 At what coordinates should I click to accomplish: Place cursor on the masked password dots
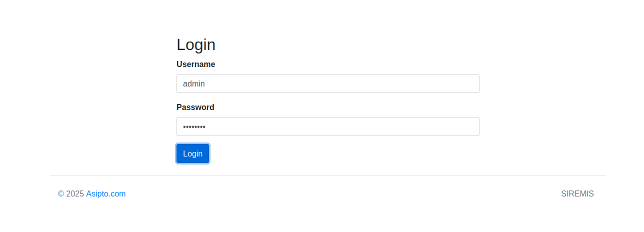194,127
